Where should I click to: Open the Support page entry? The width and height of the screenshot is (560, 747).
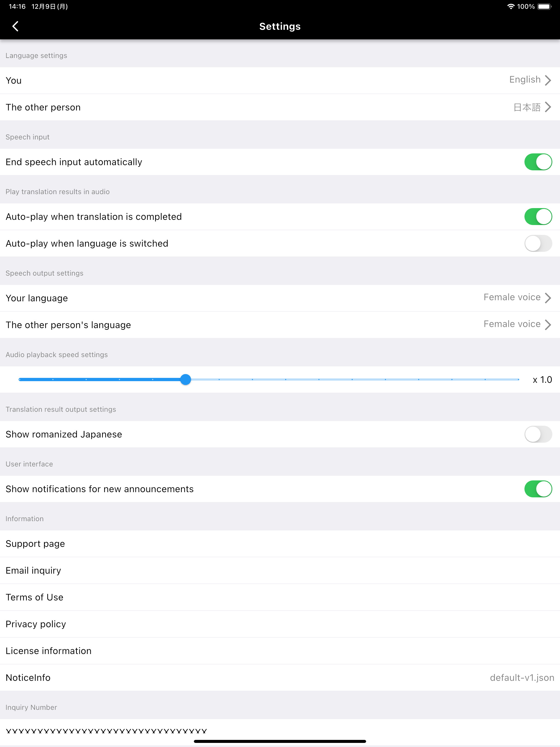tap(280, 544)
